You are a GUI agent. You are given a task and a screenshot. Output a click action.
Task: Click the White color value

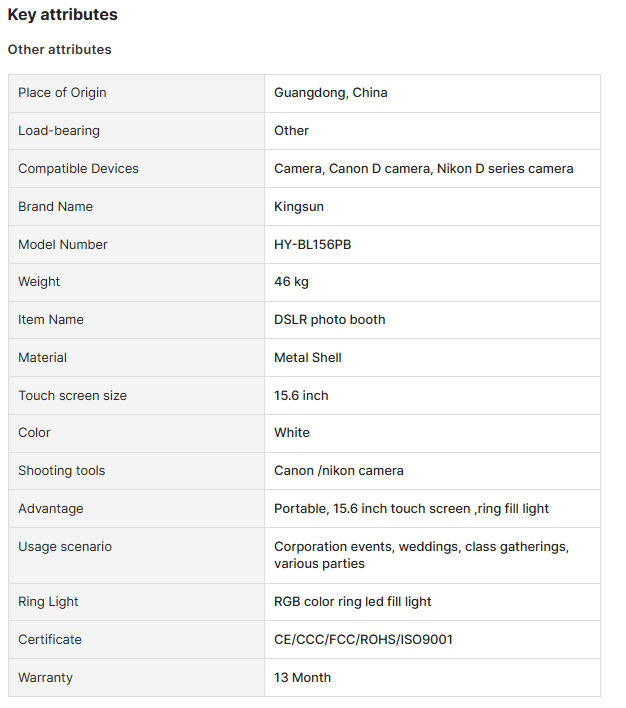[292, 433]
